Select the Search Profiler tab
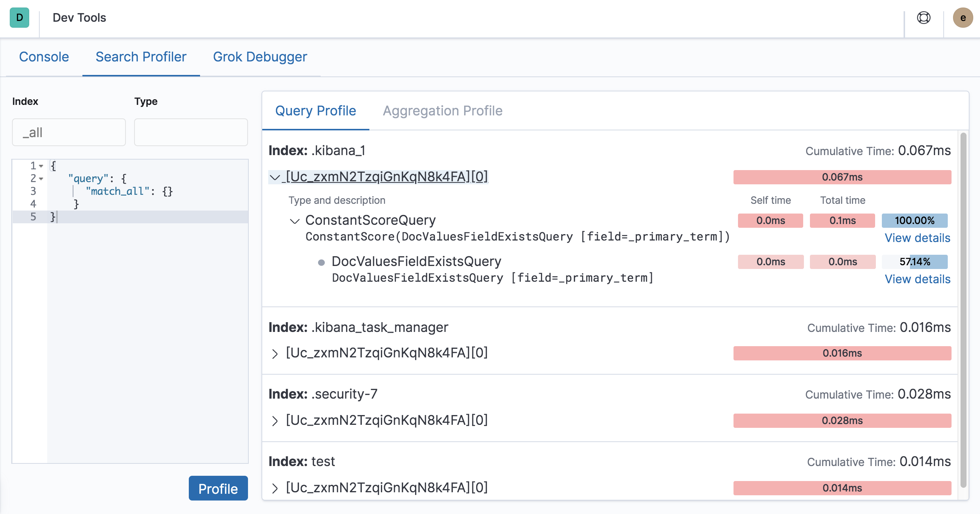The width and height of the screenshot is (980, 514). [x=141, y=57]
